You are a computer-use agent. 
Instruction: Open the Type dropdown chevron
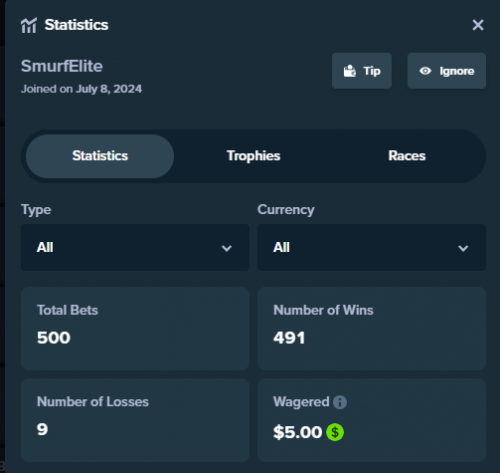227,248
